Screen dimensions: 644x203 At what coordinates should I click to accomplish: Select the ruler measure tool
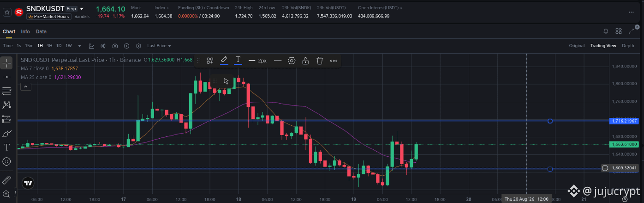6,179
